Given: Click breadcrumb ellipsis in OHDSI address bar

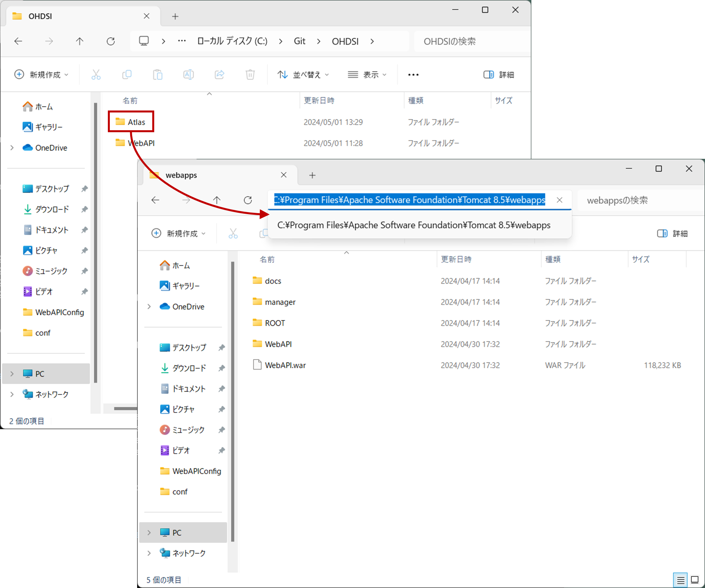Looking at the screenshot, I should (x=182, y=41).
